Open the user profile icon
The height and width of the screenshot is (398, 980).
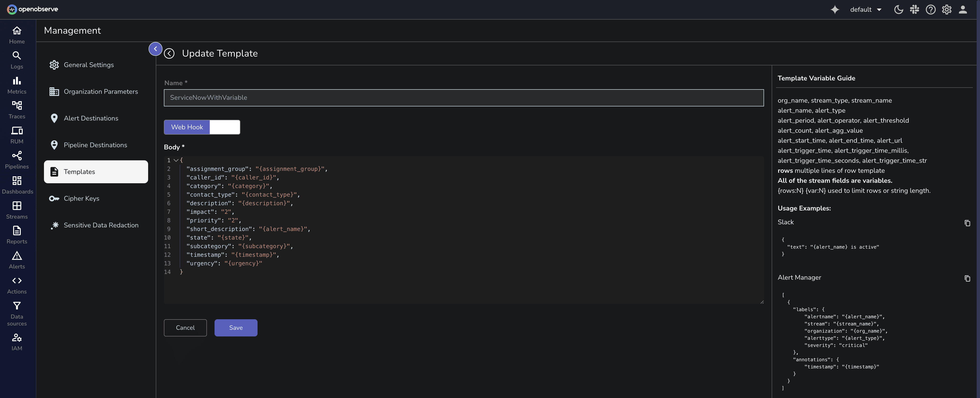pyautogui.click(x=963, y=10)
